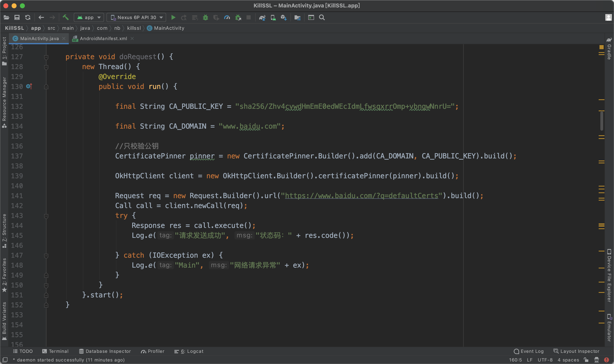Viewport: 614px width, 364px height.
Task: Select the Nexus 6P API 30 device dropdown
Action: point(136,17)
